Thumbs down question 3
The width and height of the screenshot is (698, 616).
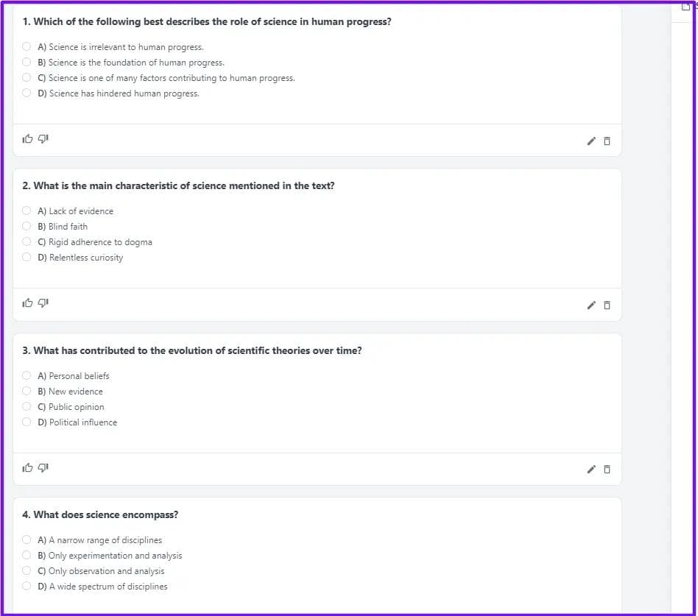pyautogui.click(x=43, y=467)
